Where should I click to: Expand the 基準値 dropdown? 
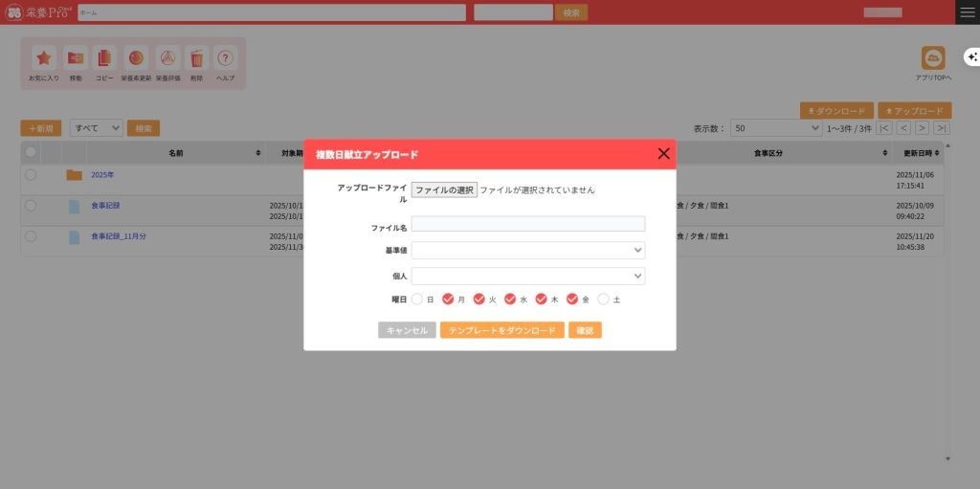click(x=527, y=250)
